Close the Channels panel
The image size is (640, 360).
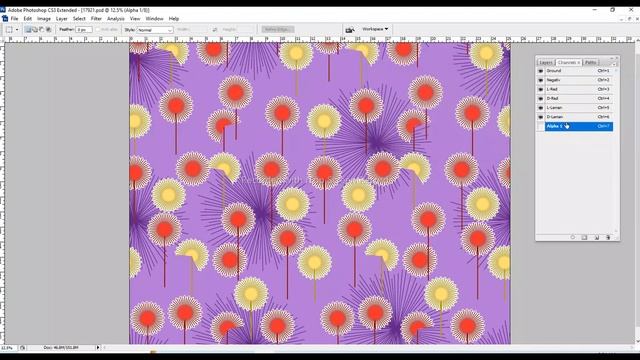[x=617, y=58]
